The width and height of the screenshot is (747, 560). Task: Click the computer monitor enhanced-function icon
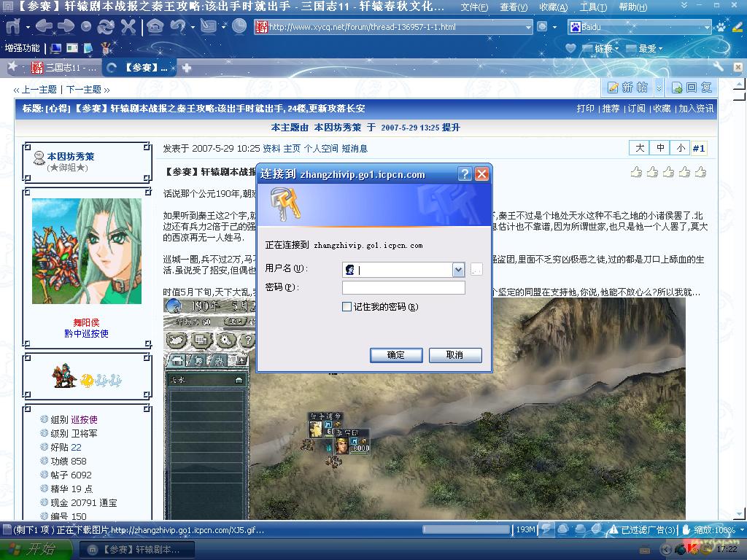point(55,48)
